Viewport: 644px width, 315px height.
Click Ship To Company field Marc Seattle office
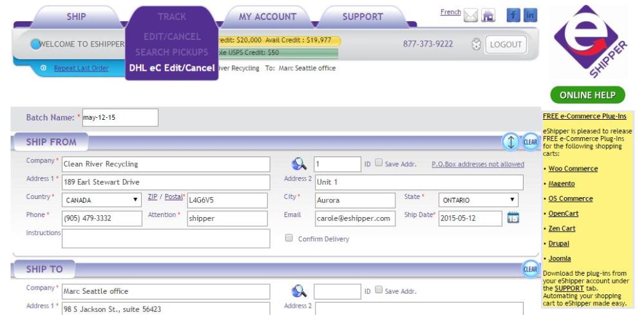click(x=166, y=291)
